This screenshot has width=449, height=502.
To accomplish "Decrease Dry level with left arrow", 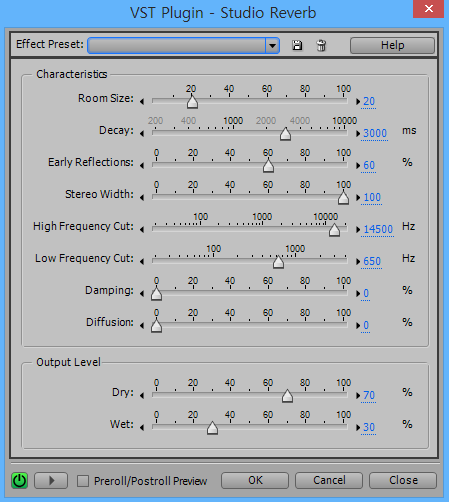I will [142, 396].
